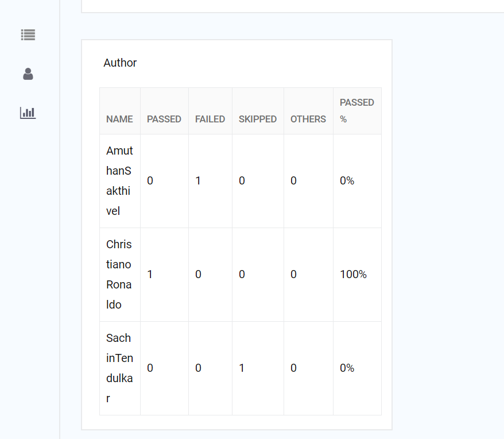Select the SKIPPED column header
504x439 pixels.
(258, 119)
